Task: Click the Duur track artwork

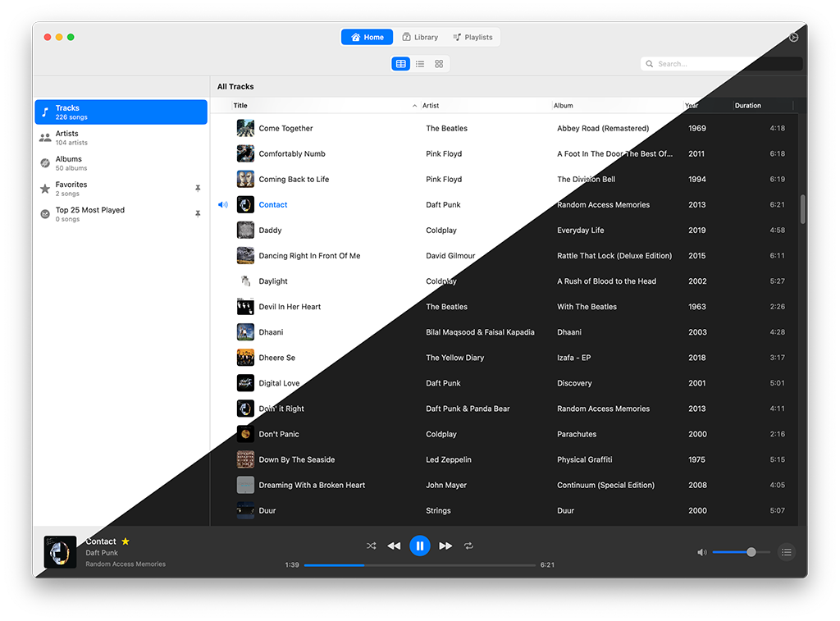Action: [245, 510]
